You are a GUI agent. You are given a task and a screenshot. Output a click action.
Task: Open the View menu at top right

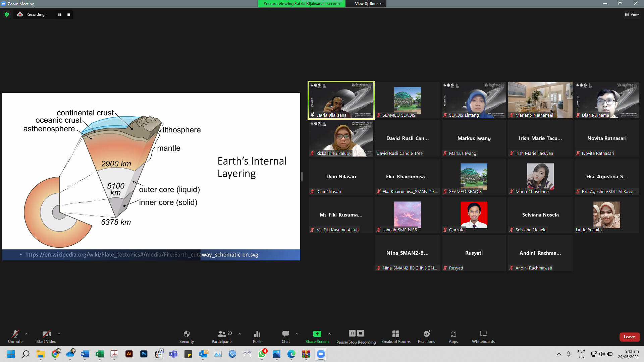coord(632,14)
